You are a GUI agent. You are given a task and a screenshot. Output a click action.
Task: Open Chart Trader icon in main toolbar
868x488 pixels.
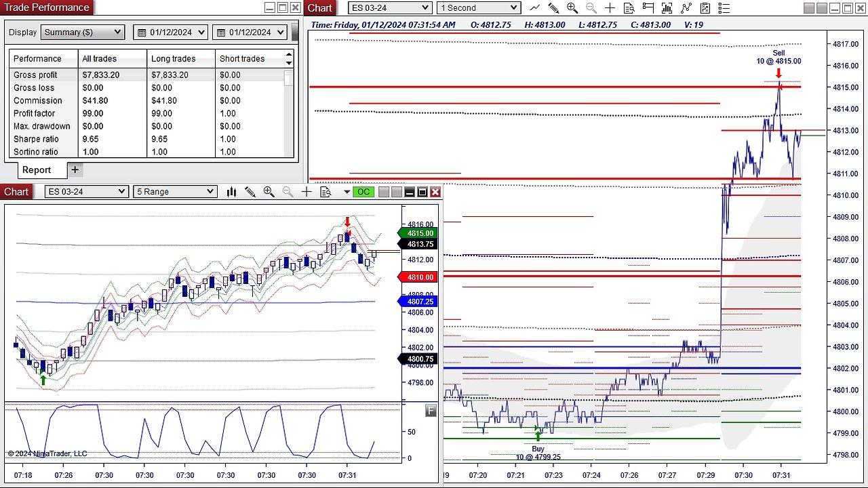coord(648,8)
